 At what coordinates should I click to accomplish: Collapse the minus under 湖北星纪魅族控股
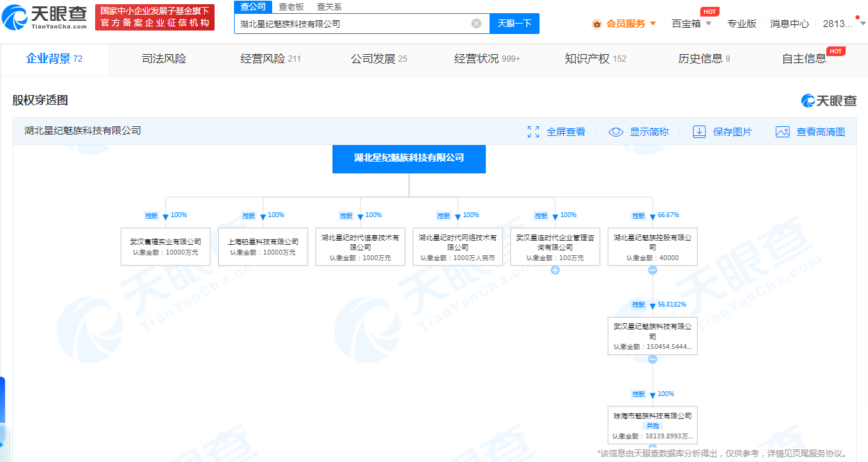[653, 271]
